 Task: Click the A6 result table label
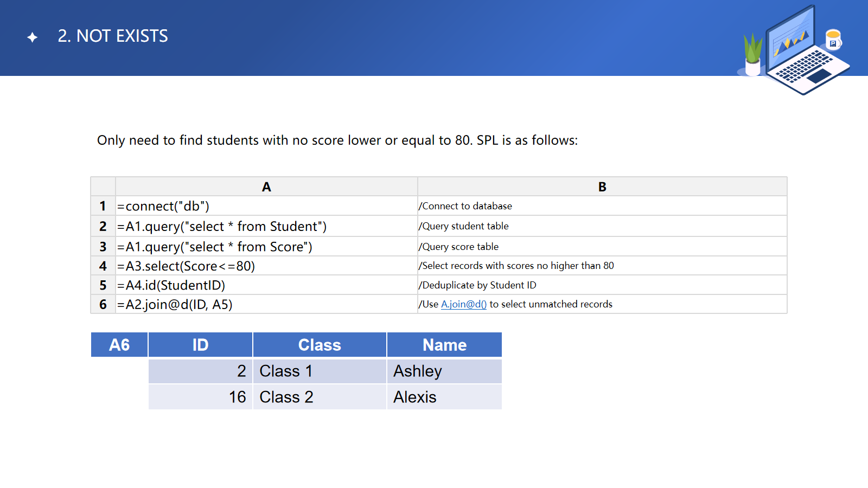[119, 345]
